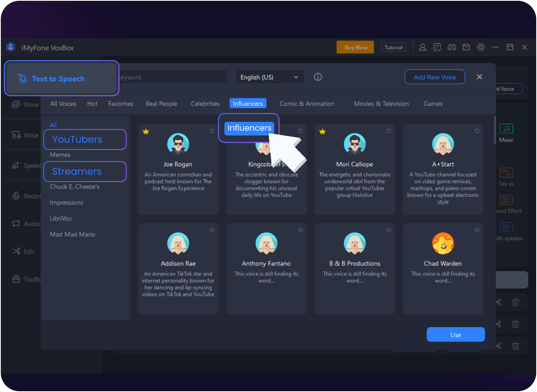Select the Say as icon
The image size is (537, 392).
pos(507,173)
